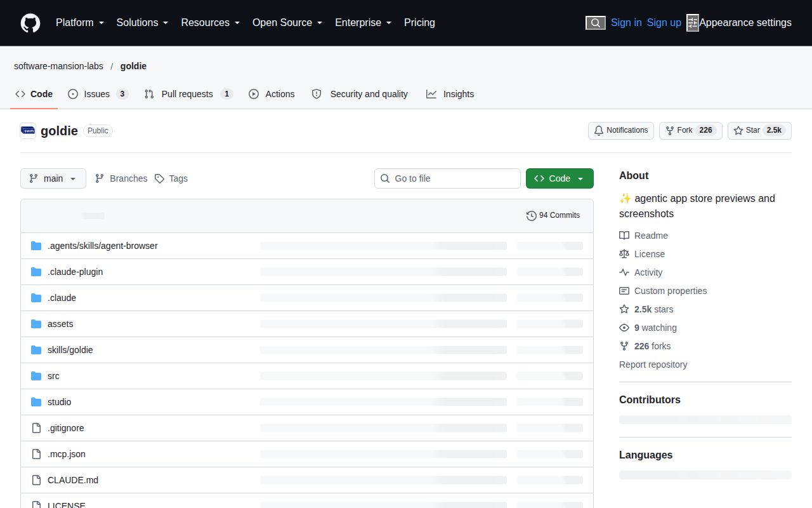Expand the Enterprise menu

coord(363,23)
